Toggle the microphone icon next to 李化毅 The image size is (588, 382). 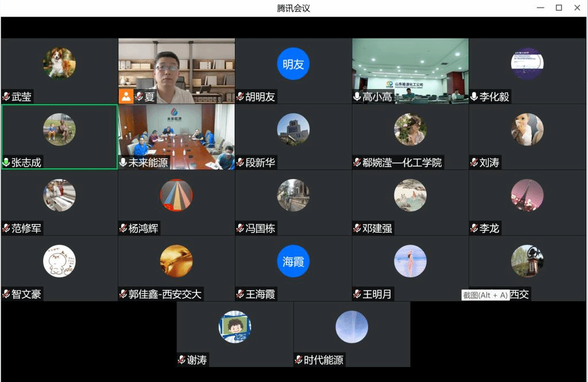coord(474,97)
